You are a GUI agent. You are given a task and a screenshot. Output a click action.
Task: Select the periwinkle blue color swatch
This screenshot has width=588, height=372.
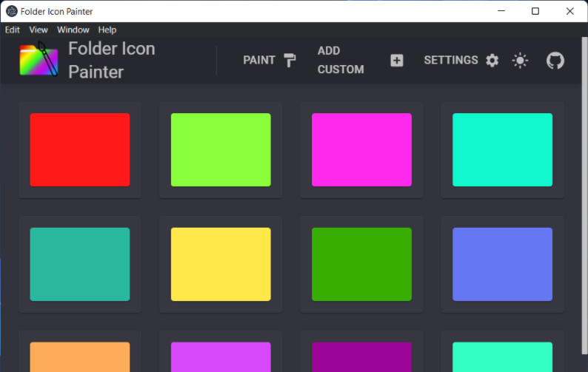[503, 264]
